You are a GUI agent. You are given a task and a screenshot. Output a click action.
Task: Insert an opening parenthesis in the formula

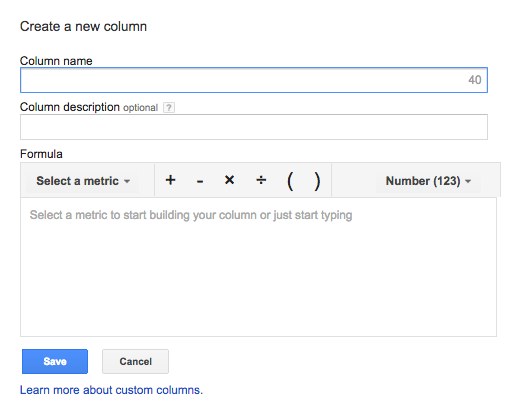pyautogui.click(x=290, y=181)
